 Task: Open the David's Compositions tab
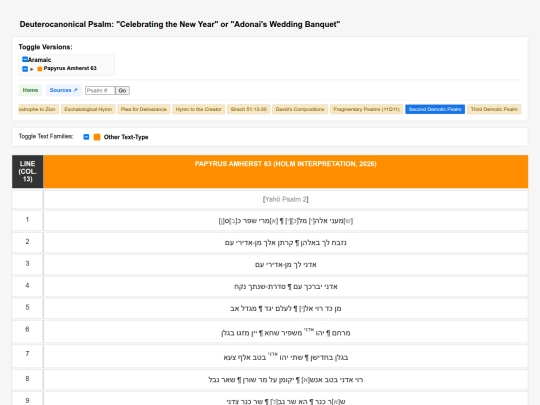[x=300, y=109]
